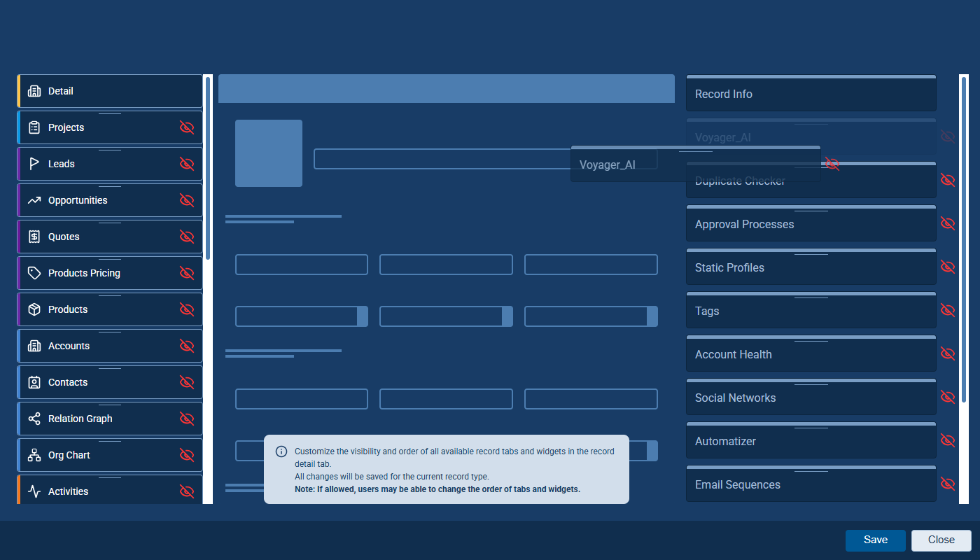
Task: Select the Accounts tab item
Action: [x=98, y=346]
